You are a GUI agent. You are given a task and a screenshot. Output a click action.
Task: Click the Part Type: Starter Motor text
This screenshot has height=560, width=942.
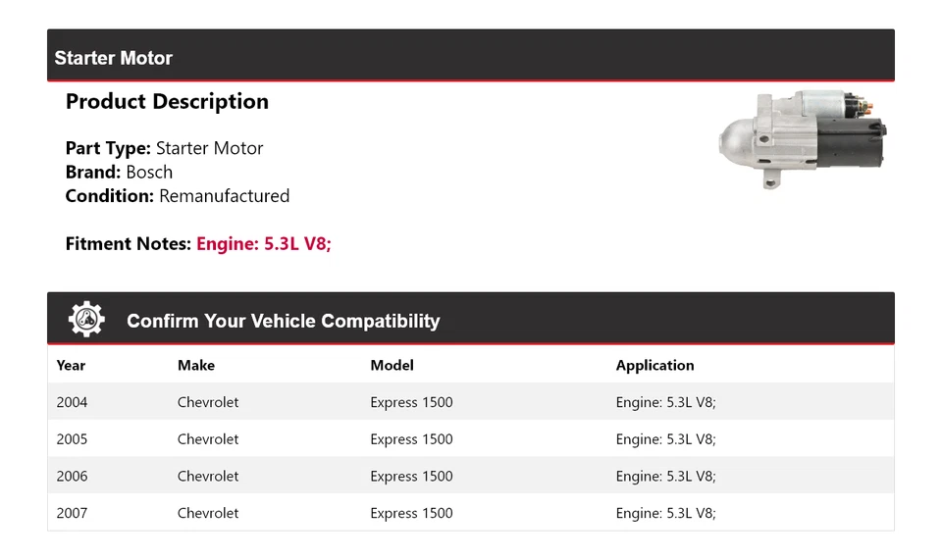pos(164,148)
